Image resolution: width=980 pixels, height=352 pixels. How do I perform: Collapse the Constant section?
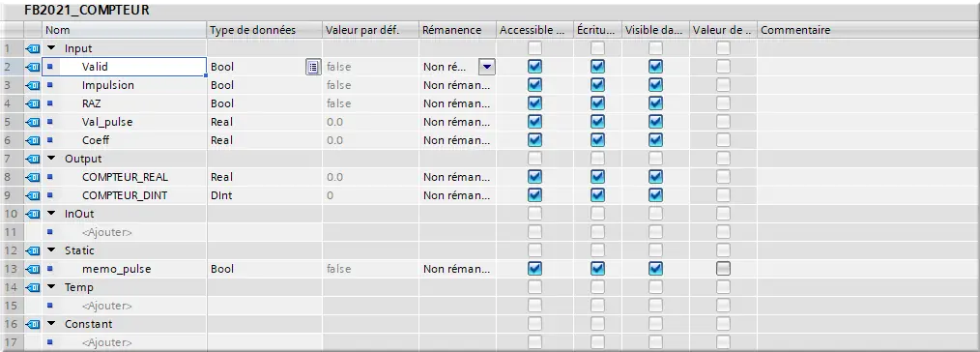tap(50, 325)
